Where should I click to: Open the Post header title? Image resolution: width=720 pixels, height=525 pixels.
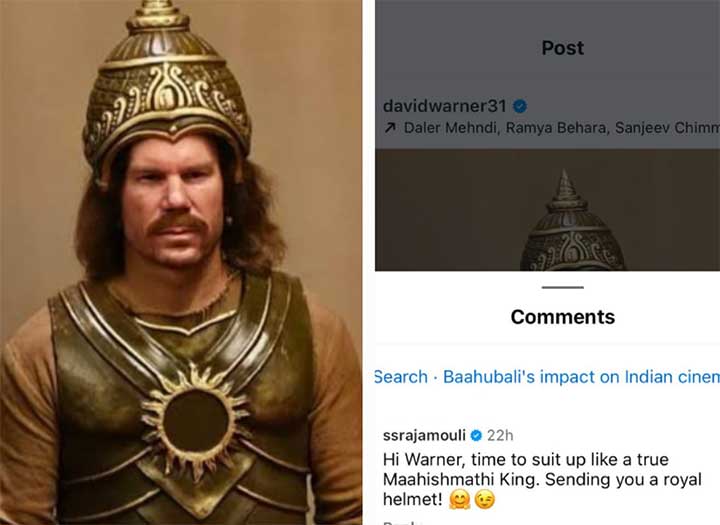[x=562, y=48]
